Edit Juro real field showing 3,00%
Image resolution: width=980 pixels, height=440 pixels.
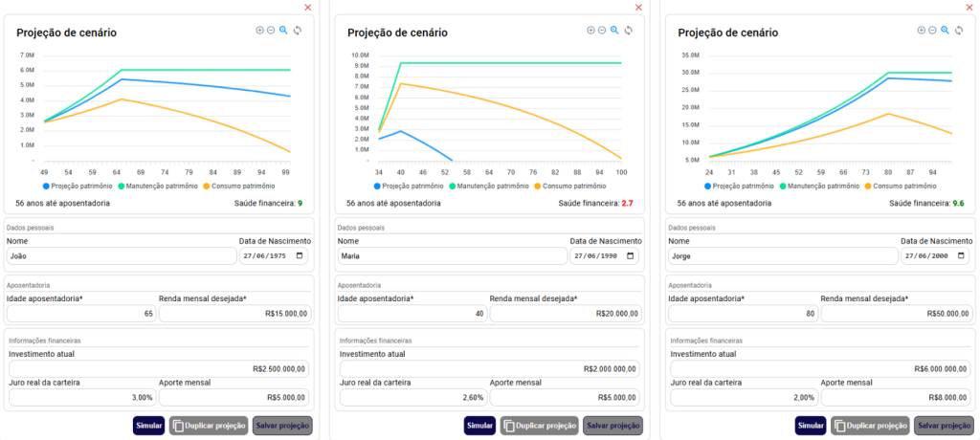82,398
